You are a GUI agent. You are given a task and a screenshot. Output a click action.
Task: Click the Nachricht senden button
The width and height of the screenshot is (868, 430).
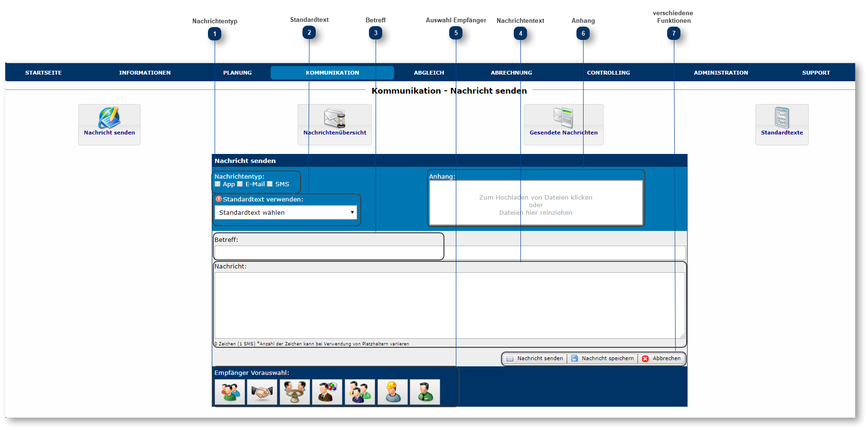(535, 359)
